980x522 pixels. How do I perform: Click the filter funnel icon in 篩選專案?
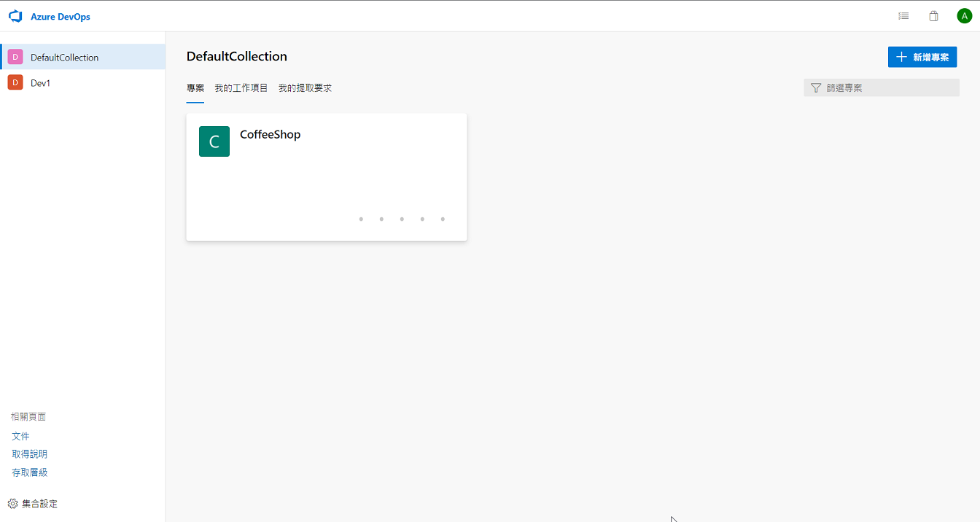[x=815, y=87]
